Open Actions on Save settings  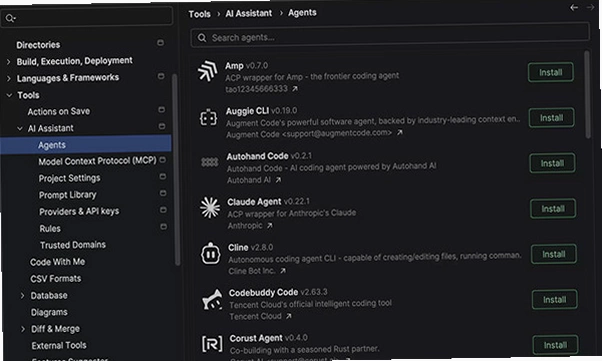pos(59,111)
